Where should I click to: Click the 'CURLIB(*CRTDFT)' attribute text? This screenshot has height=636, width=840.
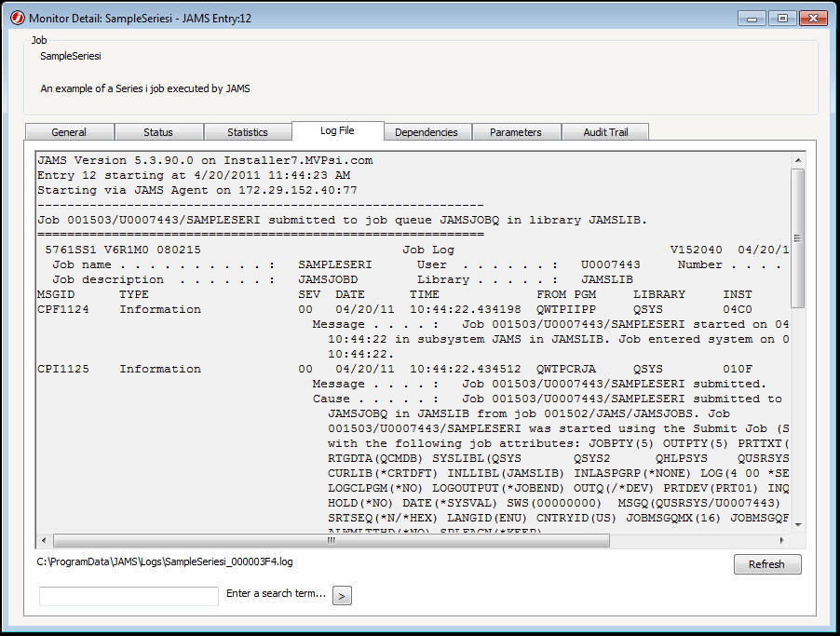(383, 473)
